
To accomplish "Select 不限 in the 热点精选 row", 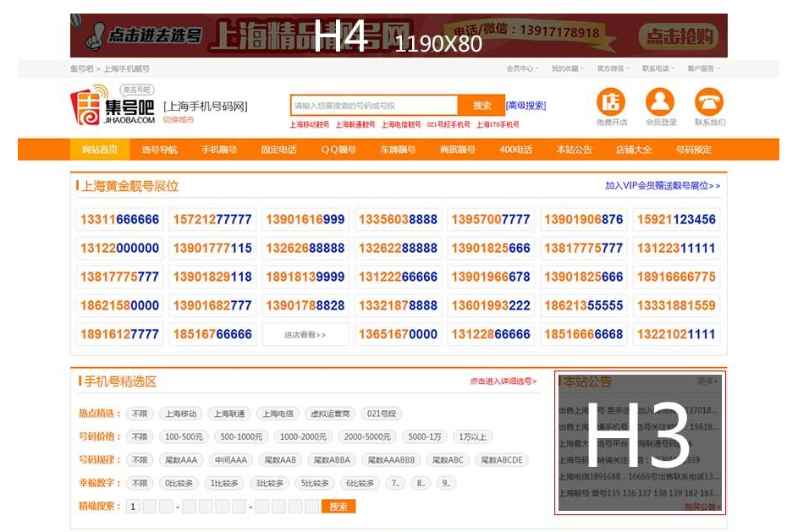I will [140, 414].
